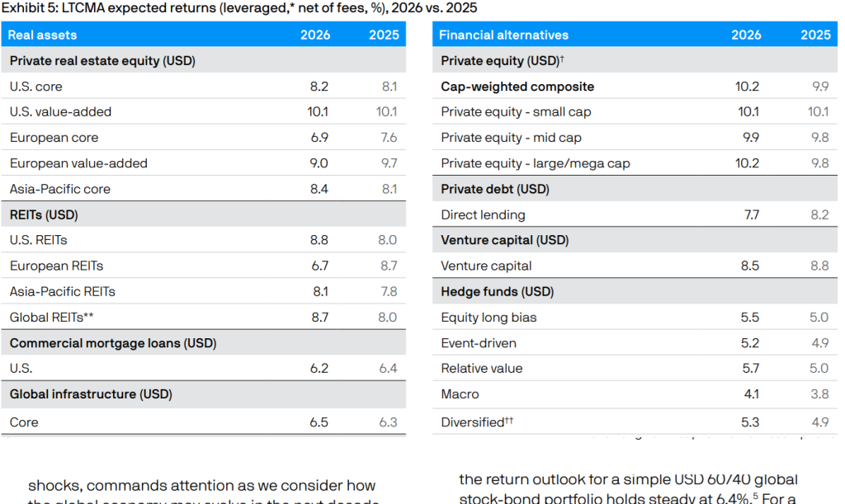Select the European REITs row label

(x=56, y=266)
